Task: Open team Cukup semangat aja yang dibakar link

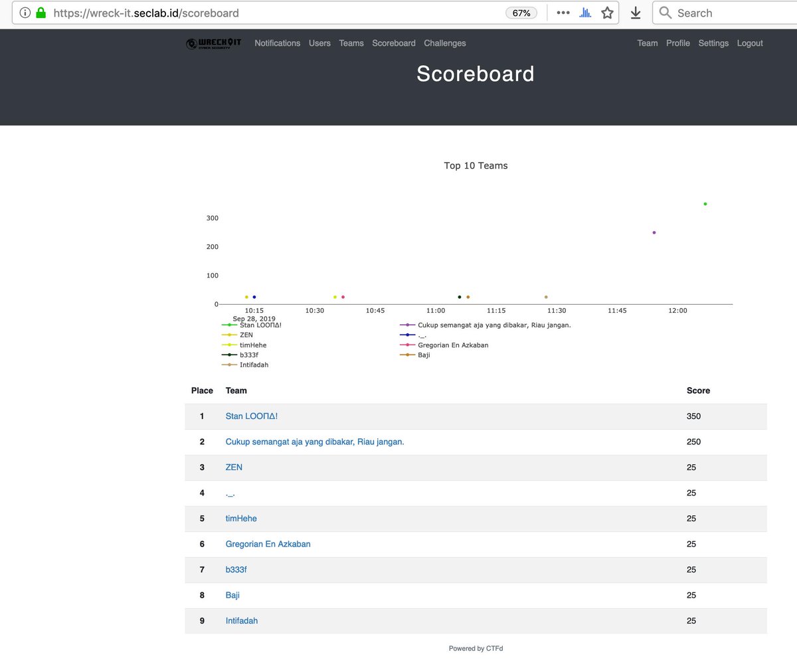Action: point(315,442)
